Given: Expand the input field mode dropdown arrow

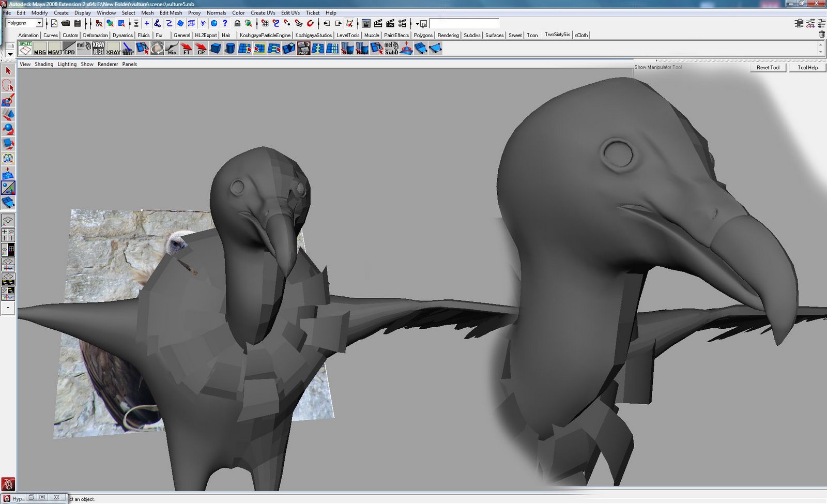Looking at the screenshot, I should click(x=418, y=24).
